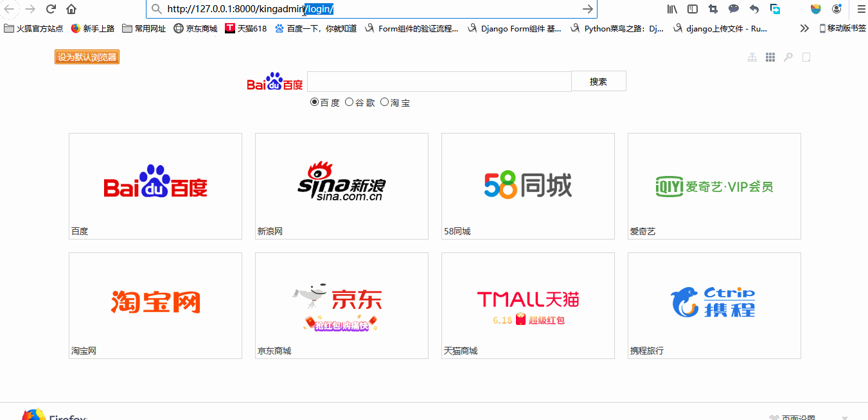Click the blue send-tab toolbar icon
Image resolution: width=868 pixels, height=420 pixels.
(x=775, y=9)
